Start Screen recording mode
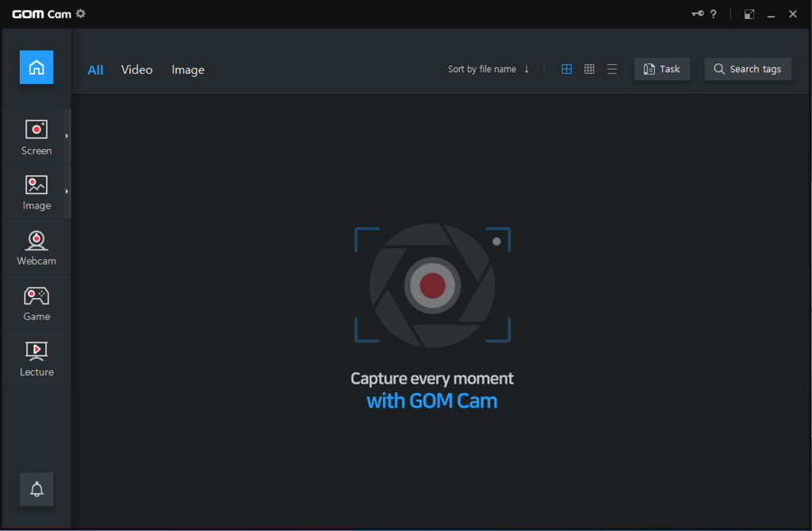This screenshot has height=531, width=812. (x=36, y=136)
